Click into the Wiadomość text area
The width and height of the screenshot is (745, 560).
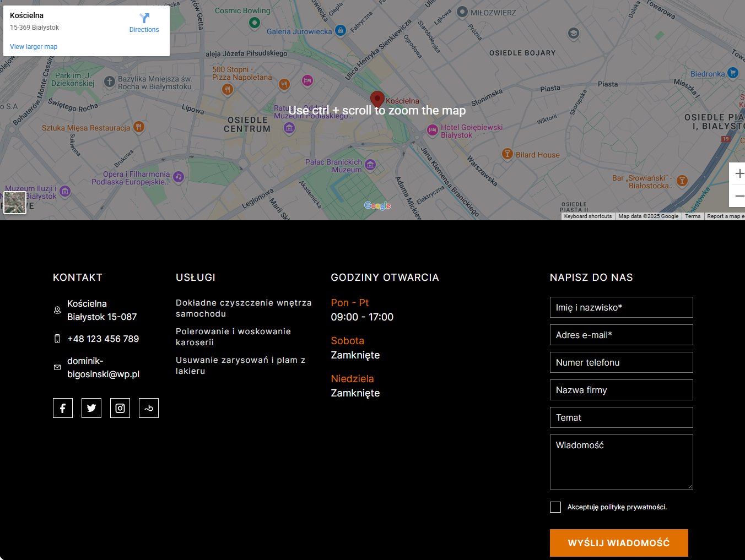pos(622,462)
